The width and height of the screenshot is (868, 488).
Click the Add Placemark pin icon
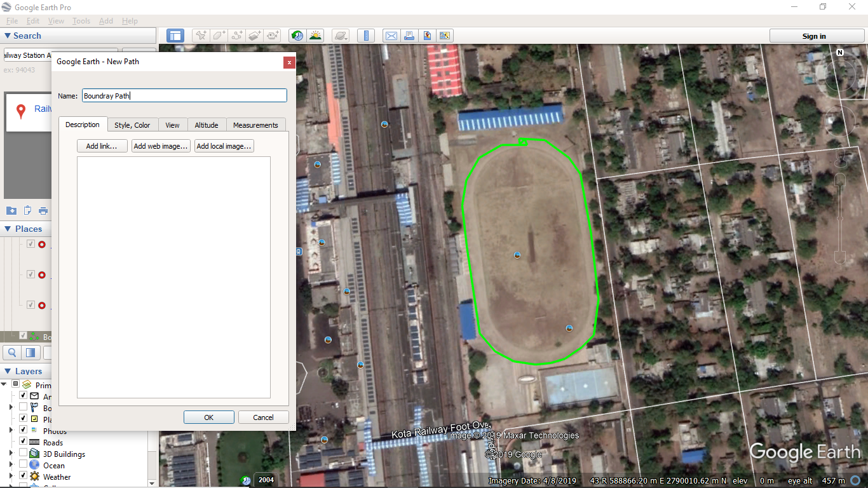[201, 36]
